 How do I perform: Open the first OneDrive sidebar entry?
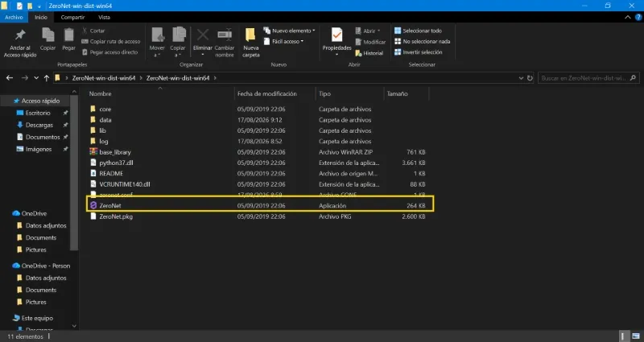pyautogui.click(x=33, y=213)
